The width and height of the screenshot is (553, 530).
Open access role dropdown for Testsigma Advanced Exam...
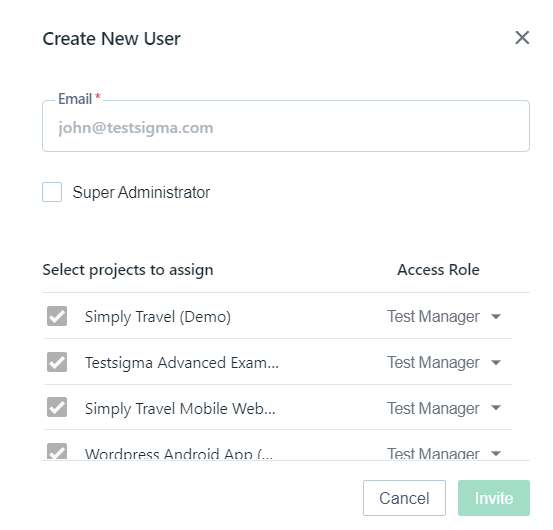click(x=444, y=362)
